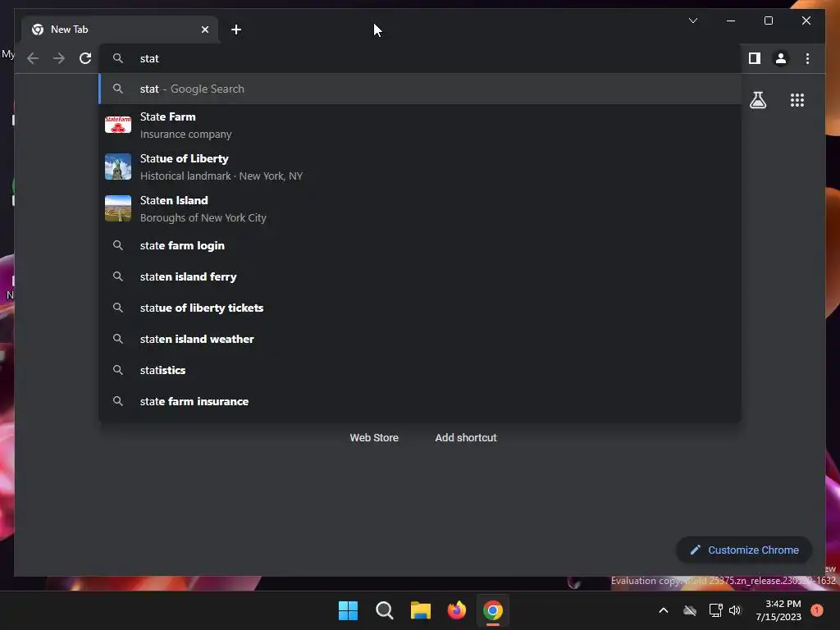Click the State Farm logo thumbnail
840x630 pixels.
[x=118, y=125]
